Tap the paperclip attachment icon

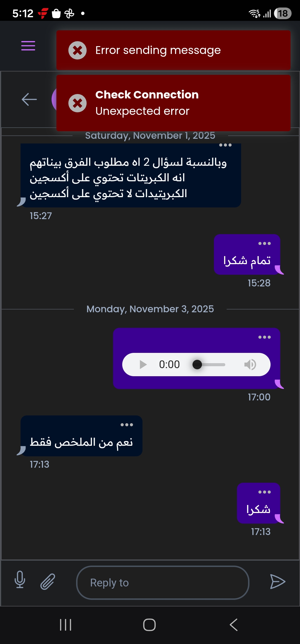pyautogui.click(x=48, y=581)
